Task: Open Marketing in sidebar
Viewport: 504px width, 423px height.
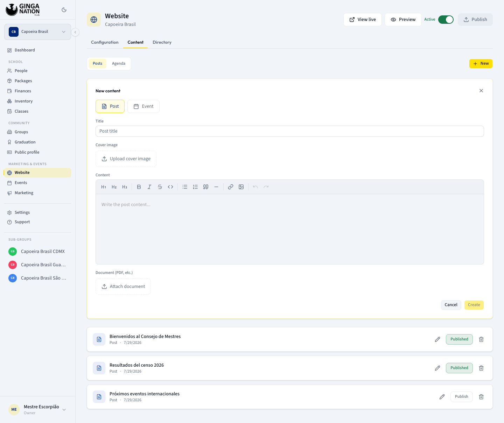Action: (x=37, y=193)
